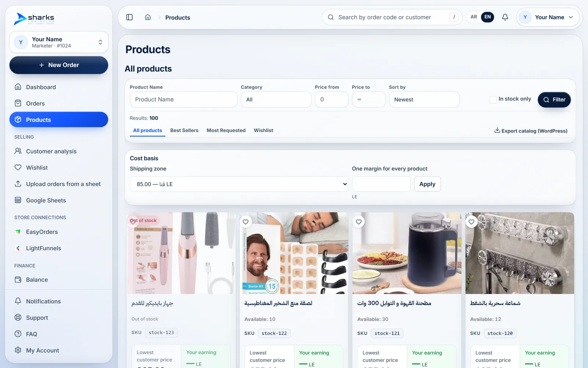Go to home via breadcrumb icon
588x368 pixels.
(x=148, y=17)
